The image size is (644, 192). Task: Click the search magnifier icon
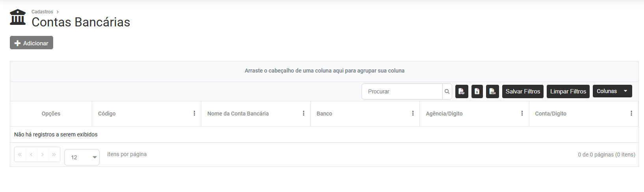[x=447, y=91]
